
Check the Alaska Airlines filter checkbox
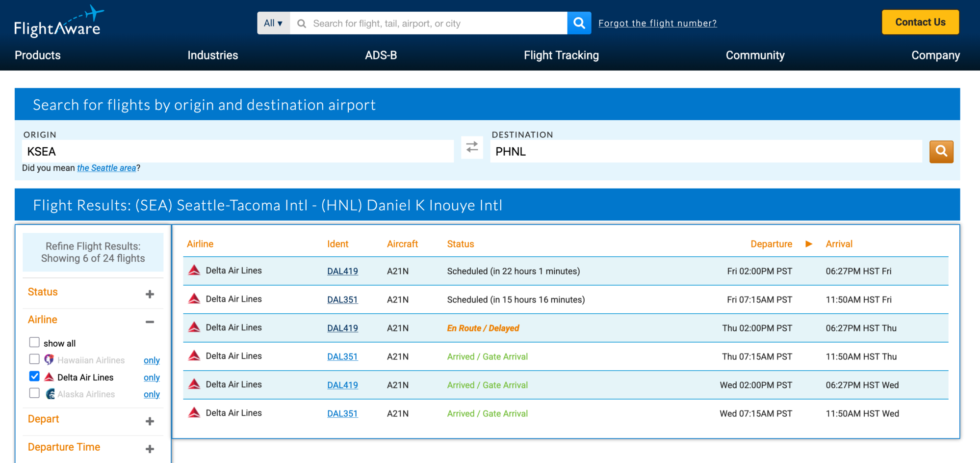[x=34, y=393]
